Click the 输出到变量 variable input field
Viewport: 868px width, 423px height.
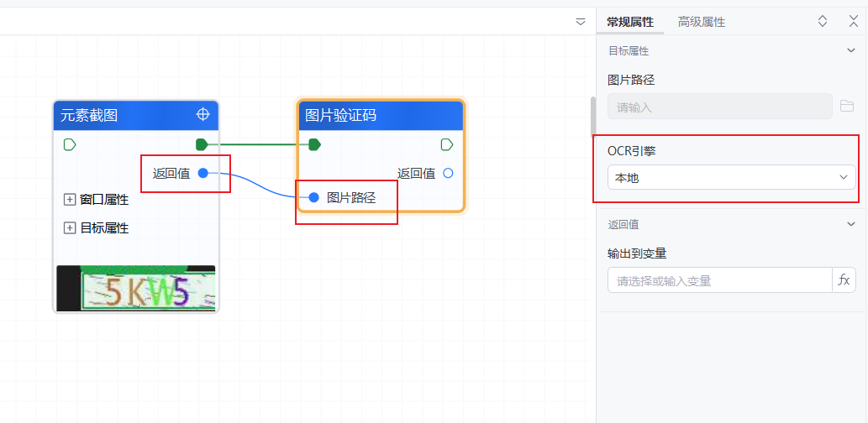[x=718, y=280]
